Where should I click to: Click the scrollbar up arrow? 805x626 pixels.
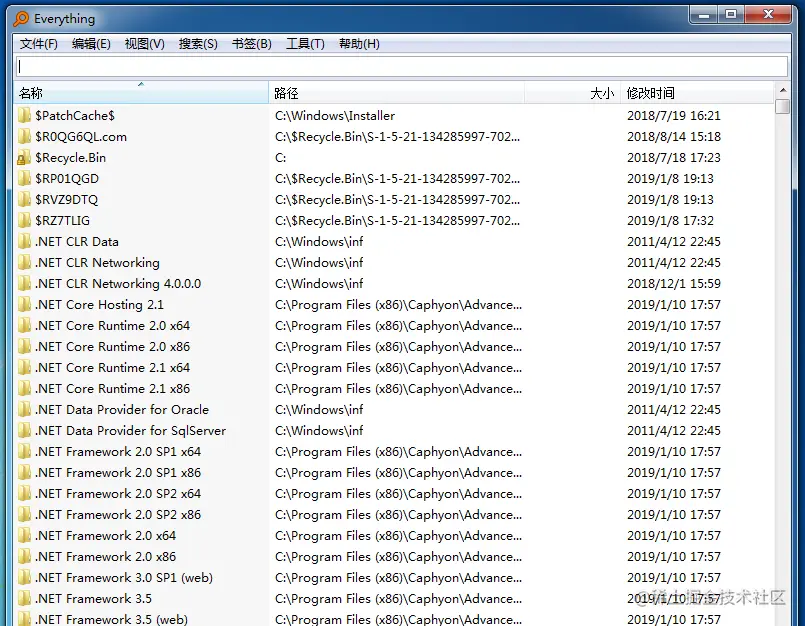click(782, 90)
